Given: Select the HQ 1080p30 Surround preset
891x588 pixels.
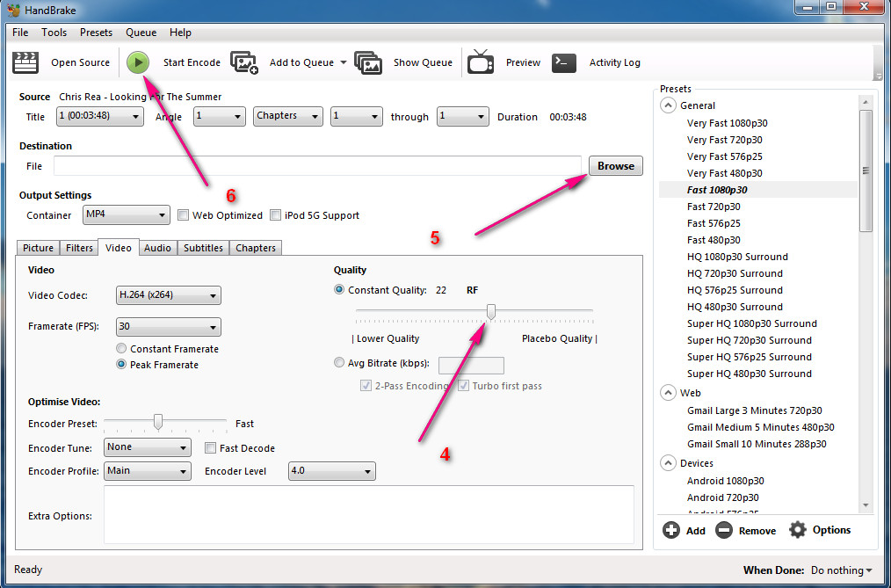Looking at the screenshot, I should pyautogui.click(x=737, y=257).
